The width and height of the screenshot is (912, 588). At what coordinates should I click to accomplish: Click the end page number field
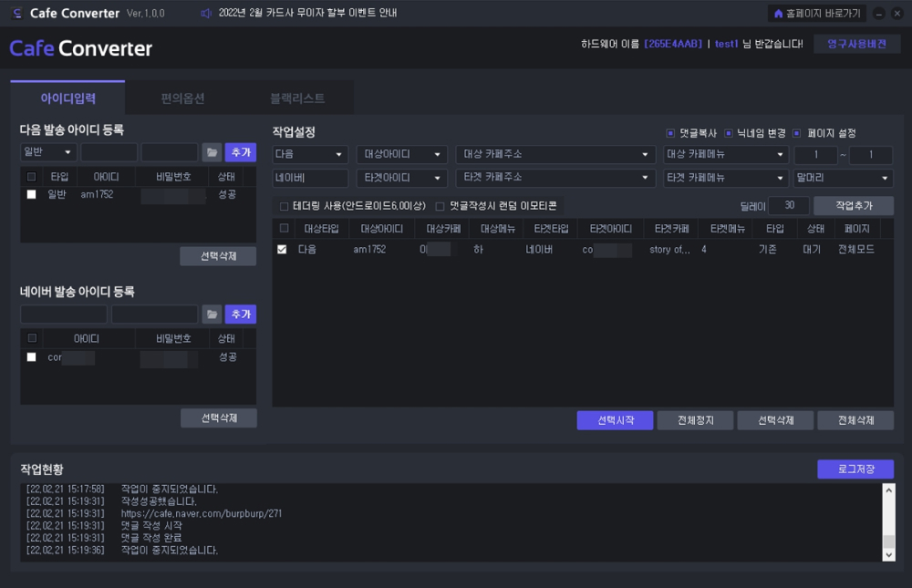(x=871, y=155)
